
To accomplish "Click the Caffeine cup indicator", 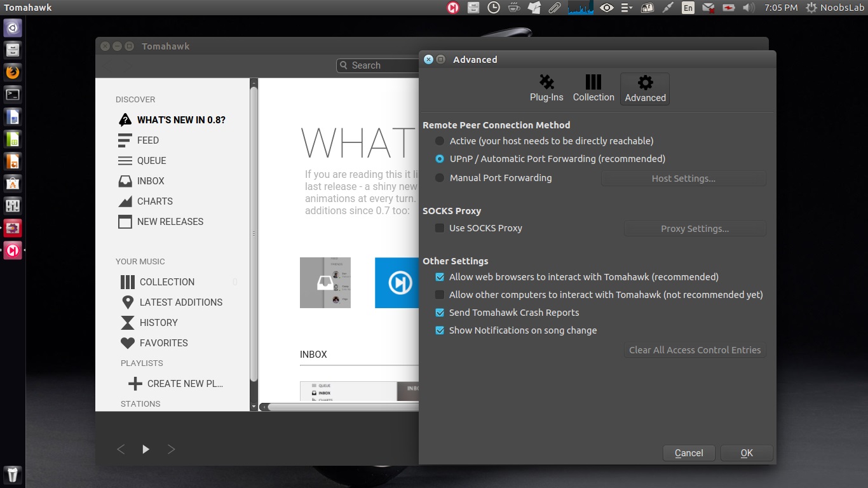I will [x=513, y=8].
